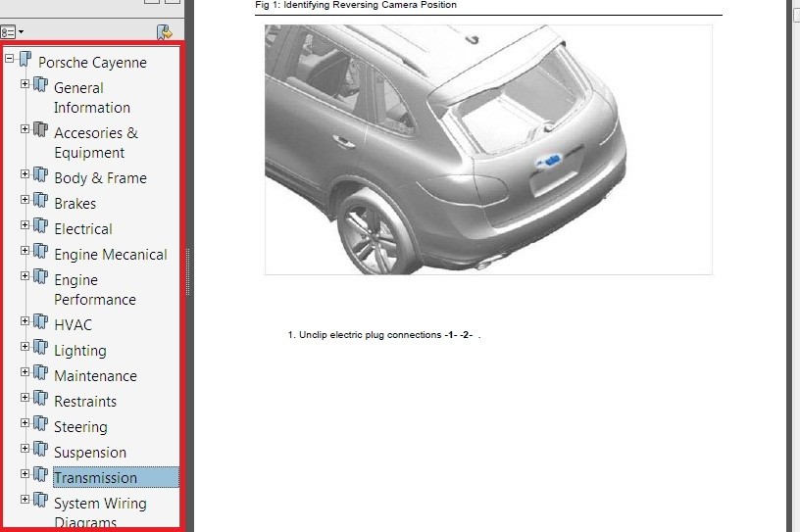The image size is (800, 532).
Task: Click the Body & Frame bookmark icon
Action: (x=41, y=174)
